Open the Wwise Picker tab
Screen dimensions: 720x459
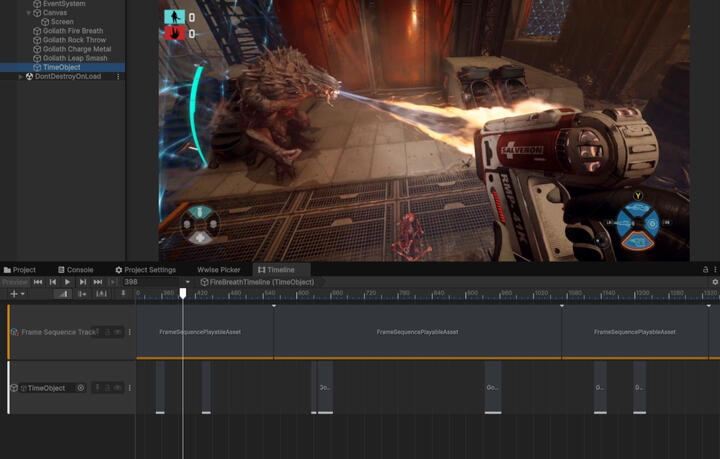coord(218,270)
